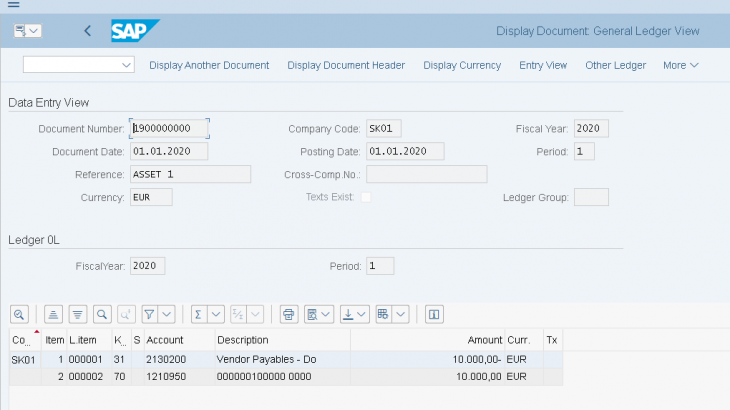Click the Company Code field

[384, 128]
